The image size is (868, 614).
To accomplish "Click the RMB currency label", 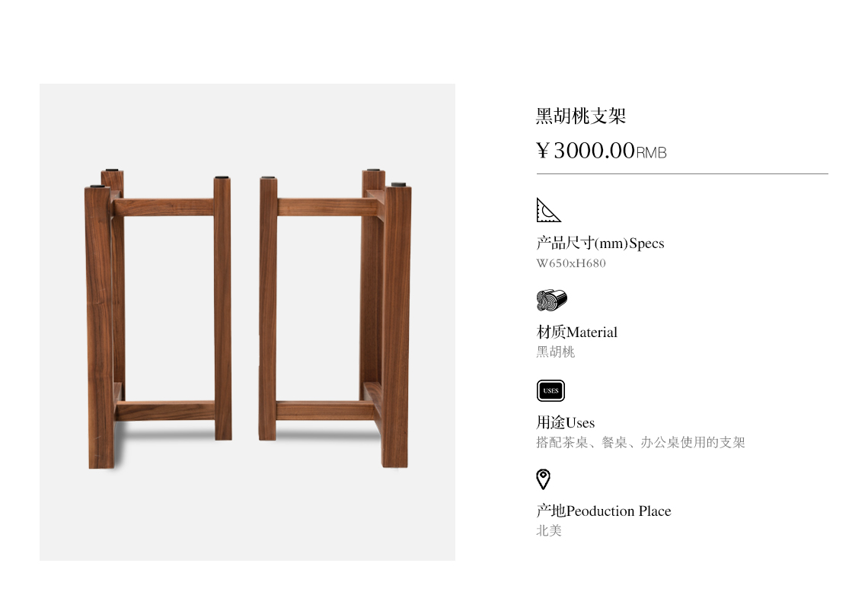I will (651, 153).
